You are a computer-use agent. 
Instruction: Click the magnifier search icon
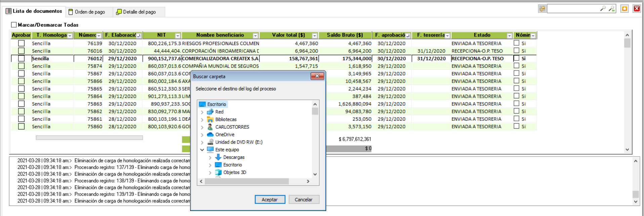pyautogui.click(x=603, y=9)
